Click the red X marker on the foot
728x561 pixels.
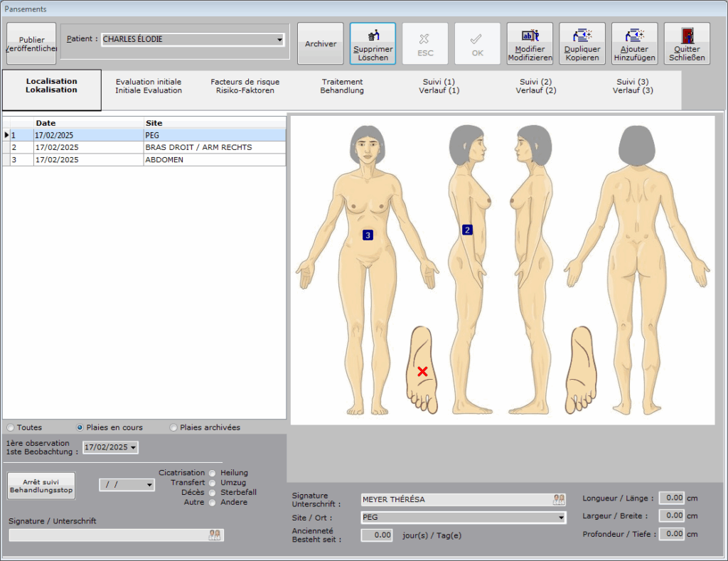point(422,371)
